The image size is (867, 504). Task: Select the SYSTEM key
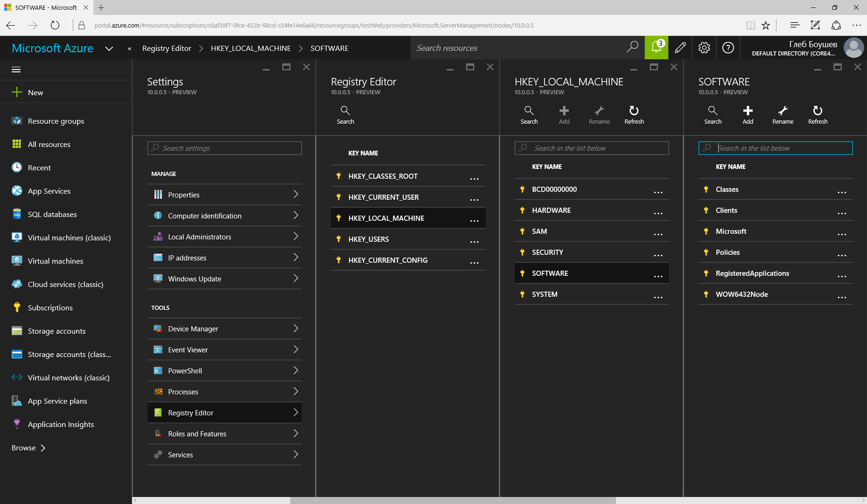click(592, 294)
